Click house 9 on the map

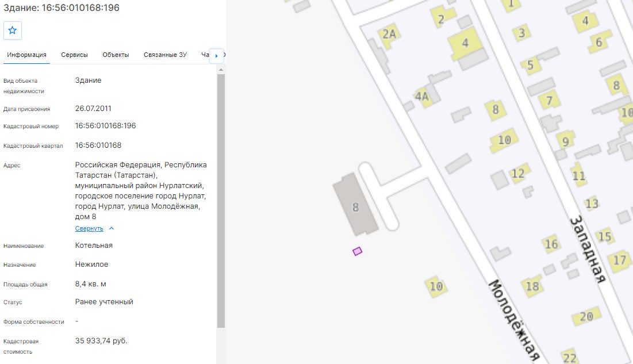coord(566,141)
